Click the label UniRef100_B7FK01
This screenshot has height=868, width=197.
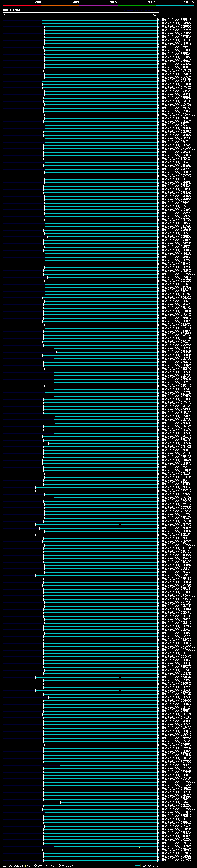[177, 54]
